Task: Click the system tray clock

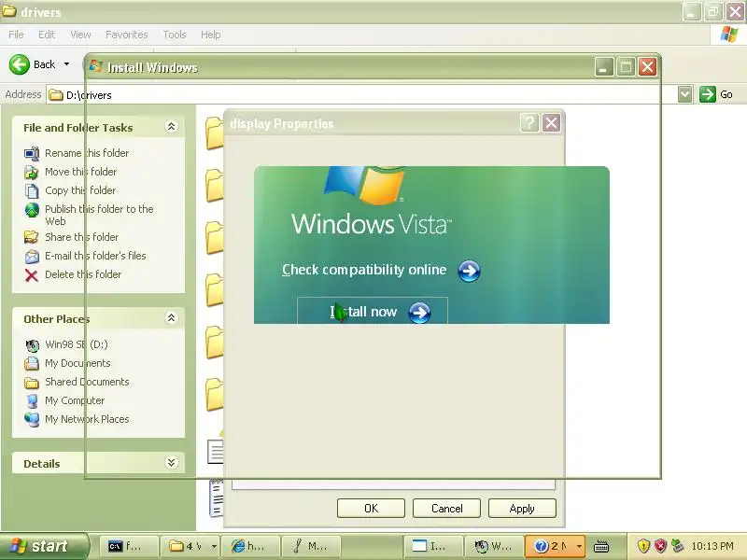Action: click(x=712, y=546)
